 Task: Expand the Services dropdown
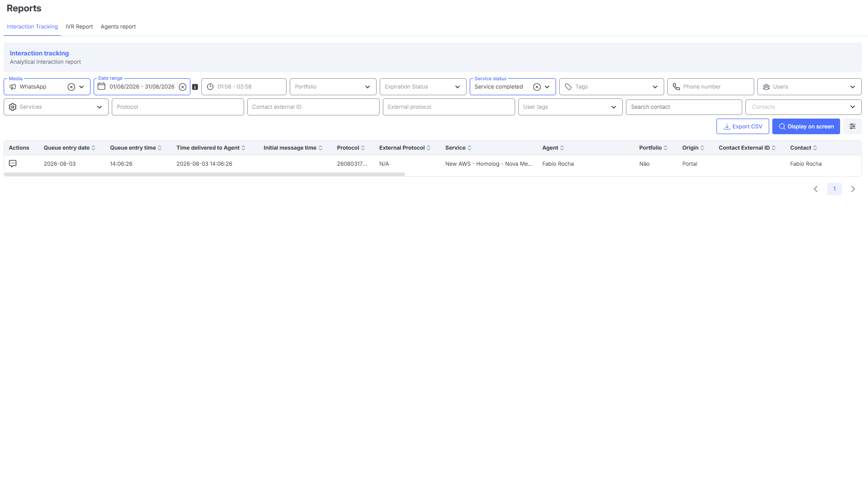point(56,107)
